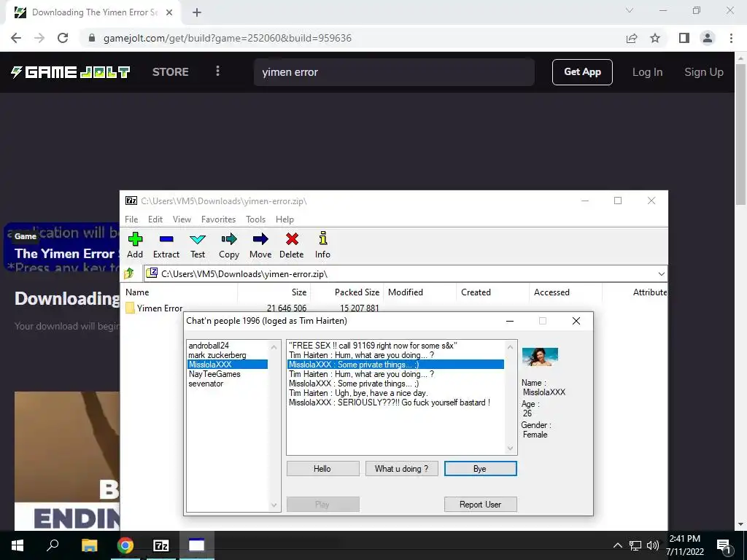Open the Favorites menu in 7-Zip
This screenshot has width=747, height=560.
218,219
